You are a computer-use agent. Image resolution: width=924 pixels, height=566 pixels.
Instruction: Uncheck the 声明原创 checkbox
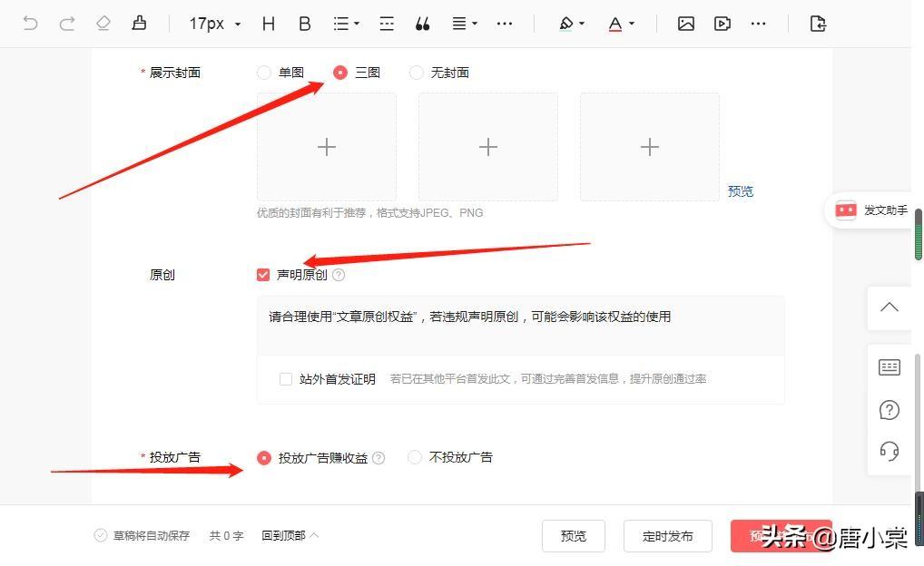point(263,275)
